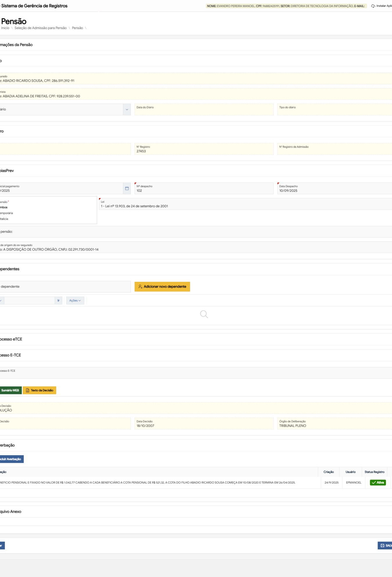This screenshot has height=577, width=392.
Task: Sort by the Criação column header
Action: click(x=328, y=472)
